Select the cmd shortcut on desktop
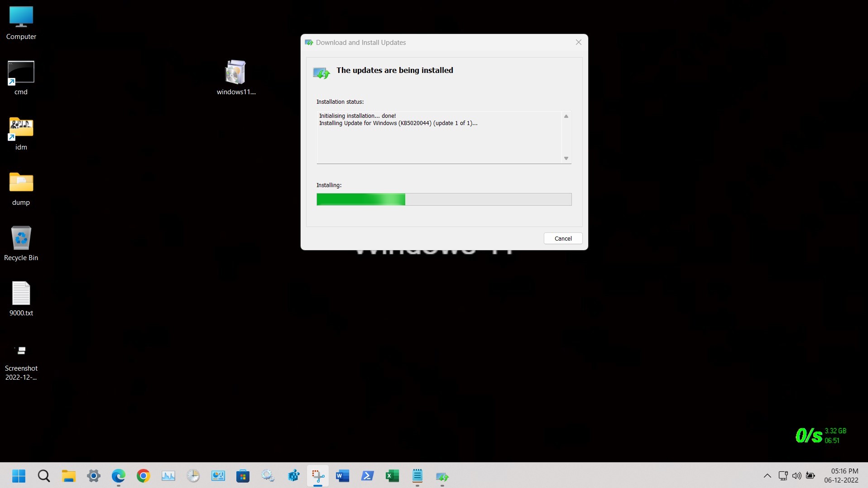This screenshot has width=868, height=488. tap(21, 78)
